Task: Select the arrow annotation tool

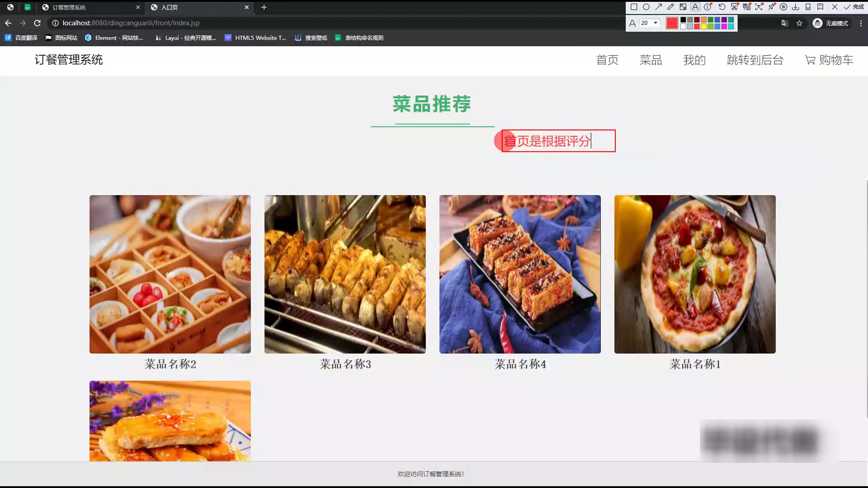Action: (658, 7)
